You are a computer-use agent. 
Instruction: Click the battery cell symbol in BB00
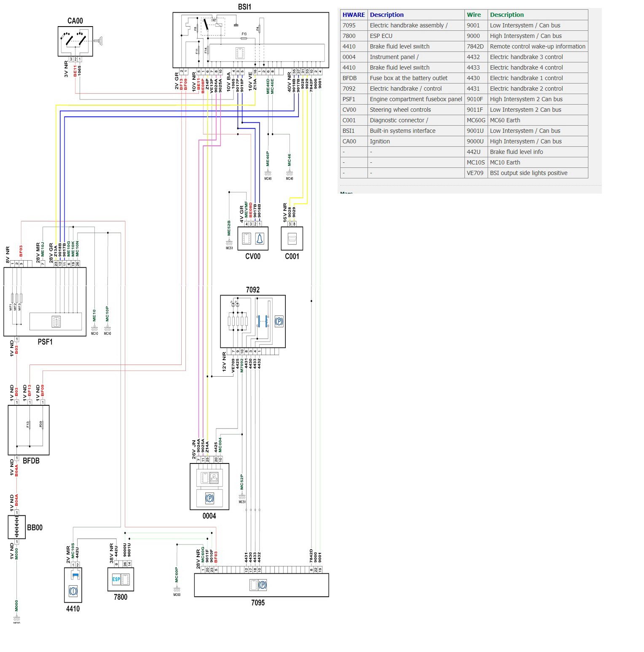pyautogui.click(x=17, y=527)
